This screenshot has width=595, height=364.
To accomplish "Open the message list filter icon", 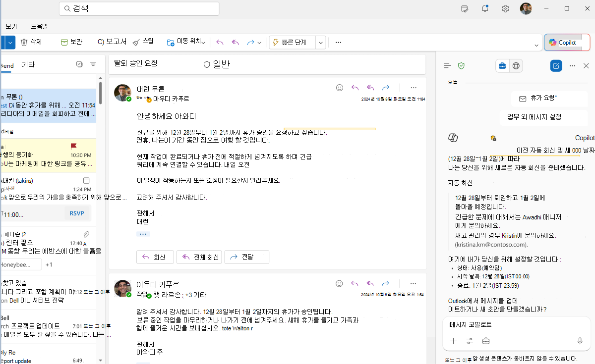I will (93, 64).
